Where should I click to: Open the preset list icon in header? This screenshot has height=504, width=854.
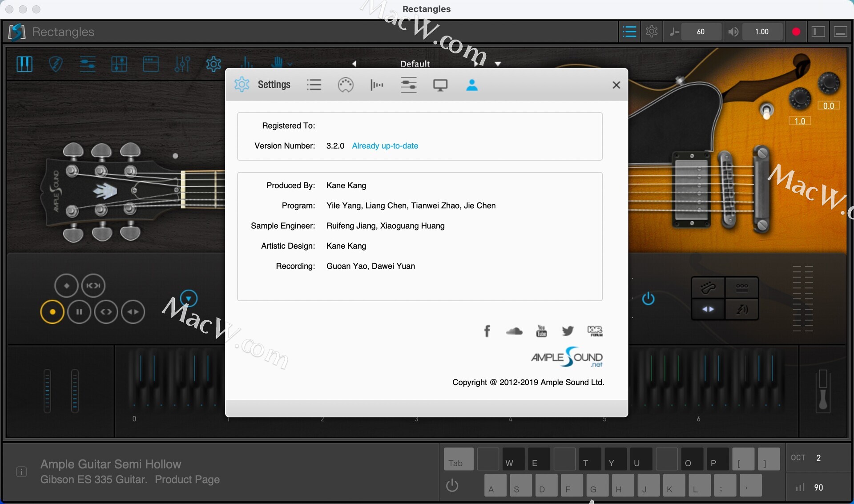point(629,32)
